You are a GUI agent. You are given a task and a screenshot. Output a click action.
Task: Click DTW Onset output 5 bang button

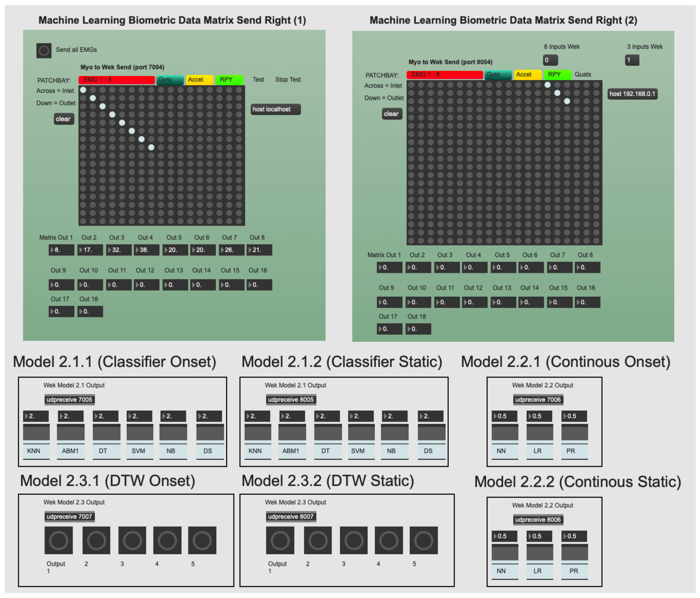click(202, 540)
